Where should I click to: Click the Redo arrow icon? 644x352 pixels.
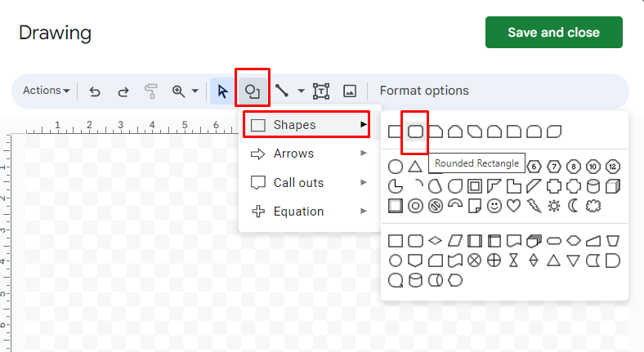pyautogui.click(x=123, y=91)
